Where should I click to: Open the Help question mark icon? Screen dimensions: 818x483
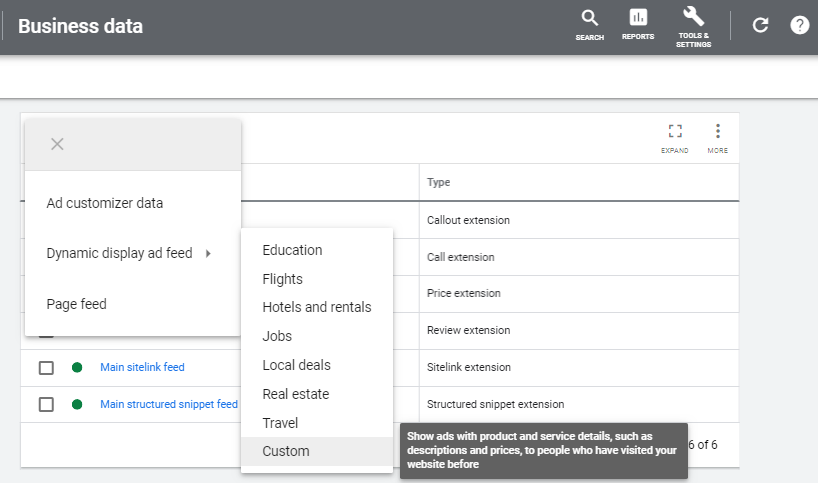point(799,26)
